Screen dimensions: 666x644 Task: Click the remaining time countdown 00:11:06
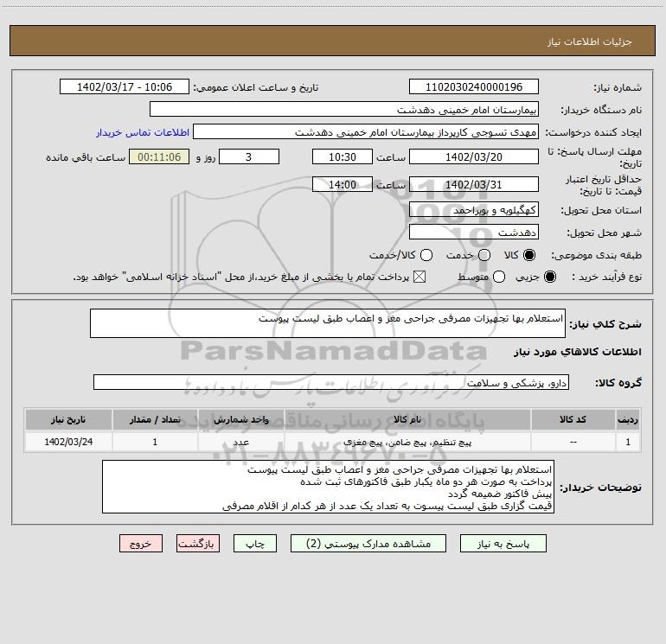coord(159,156)
